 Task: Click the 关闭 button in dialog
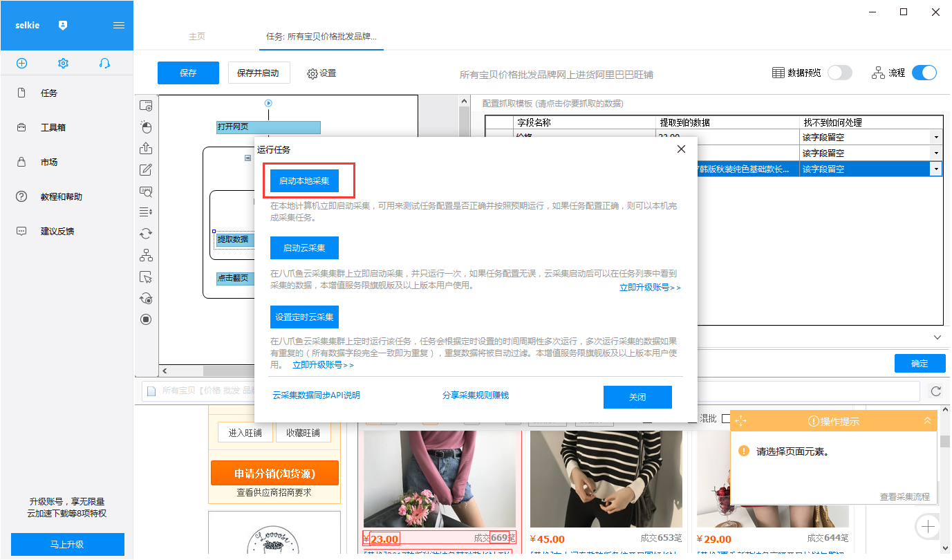point(637,397)
